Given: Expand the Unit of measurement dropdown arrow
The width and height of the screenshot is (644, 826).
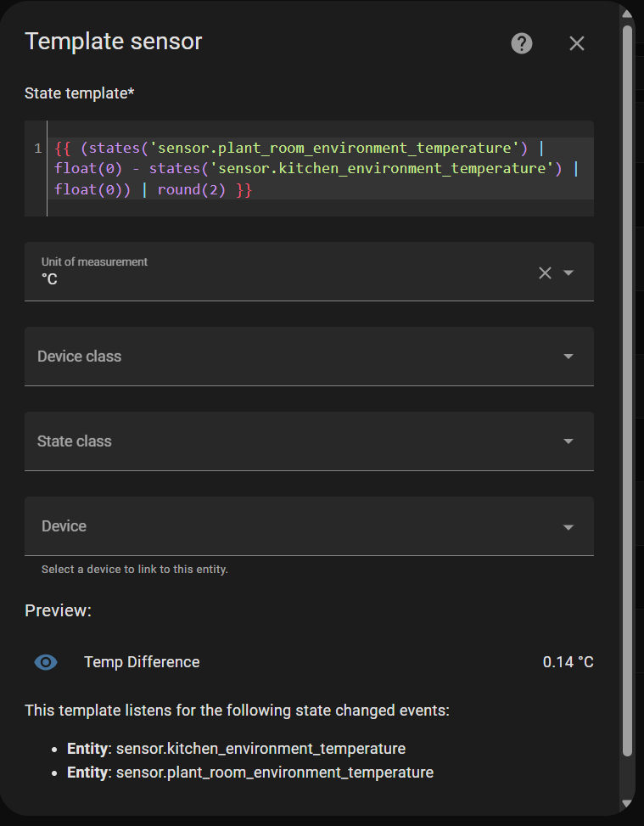Looking at the screenshot, I should coord(568,273).
